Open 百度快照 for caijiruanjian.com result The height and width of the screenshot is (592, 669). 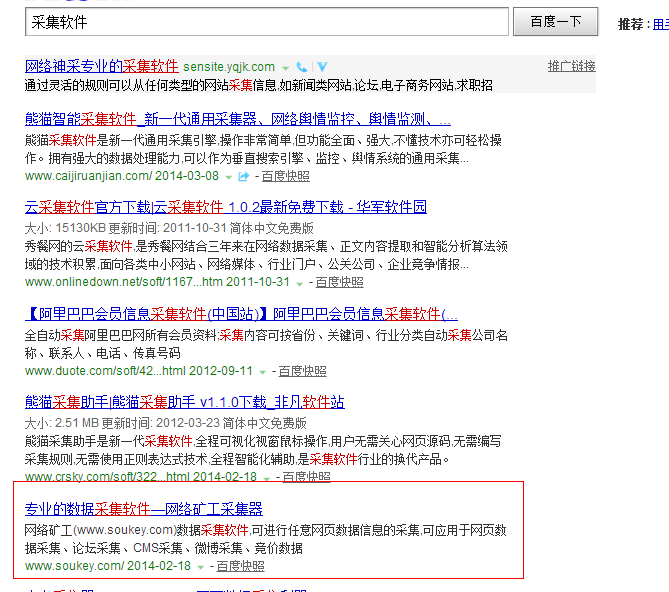(285, 176)
